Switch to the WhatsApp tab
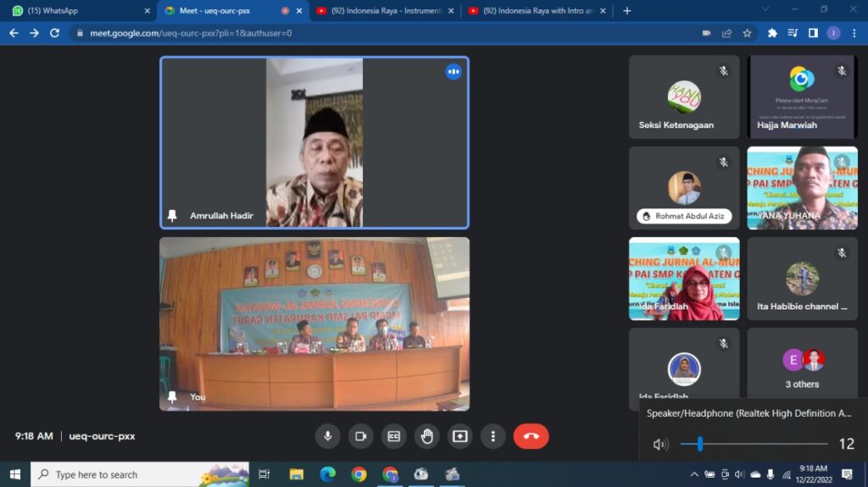The width and height of the screenshot is (868, 487). [x=81, y=11]
